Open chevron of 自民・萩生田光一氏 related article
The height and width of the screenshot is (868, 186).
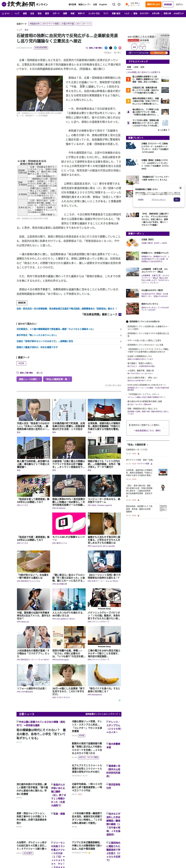[116, 308]
